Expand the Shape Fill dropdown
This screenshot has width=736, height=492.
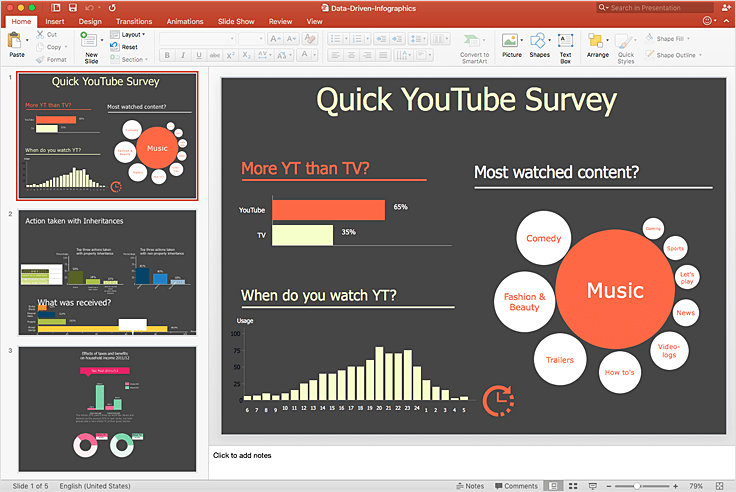tap(689, 39)
